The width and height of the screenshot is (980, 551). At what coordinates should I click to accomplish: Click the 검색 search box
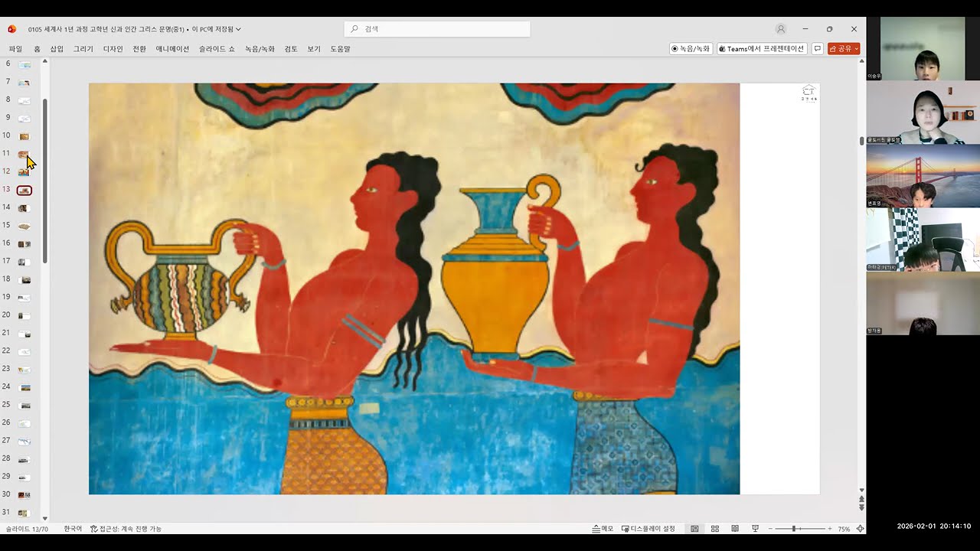(437, 29)
